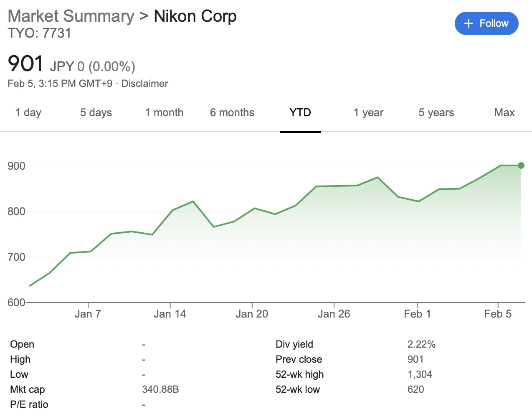Open the Disclaimer link
This screenshot has height=417, width=532.
pos(144,84)
